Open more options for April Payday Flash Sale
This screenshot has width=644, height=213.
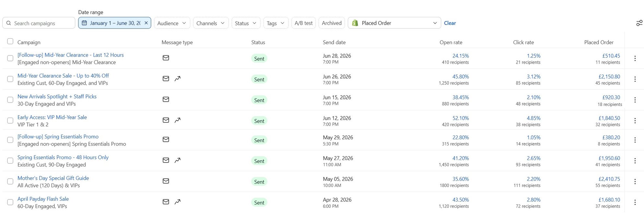pos(635,202)
